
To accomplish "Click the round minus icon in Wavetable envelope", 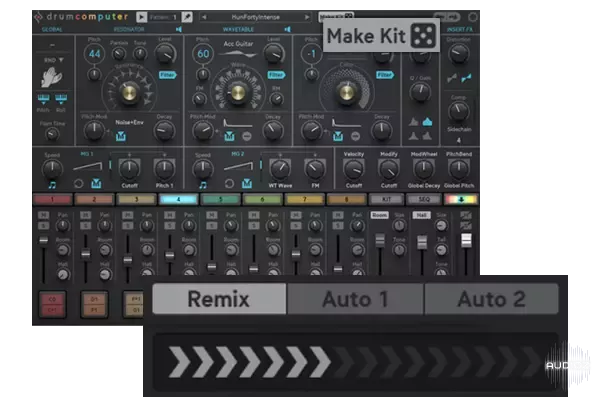I will point(247,136).
